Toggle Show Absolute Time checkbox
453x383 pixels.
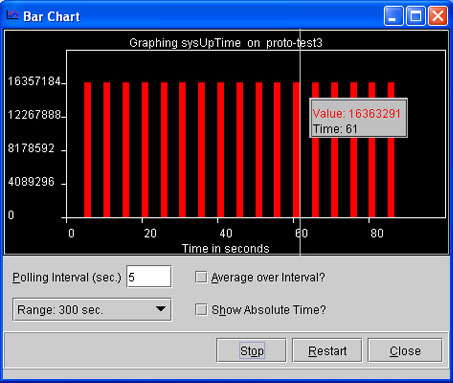(x=201, y=309)
